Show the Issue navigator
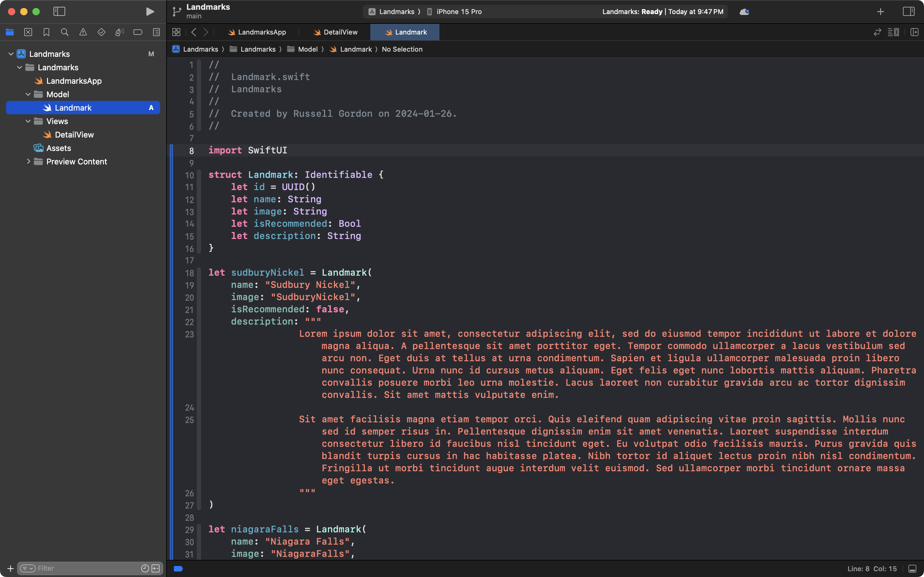The height and width of the screenshot is (577, 924). pos(83,32)
